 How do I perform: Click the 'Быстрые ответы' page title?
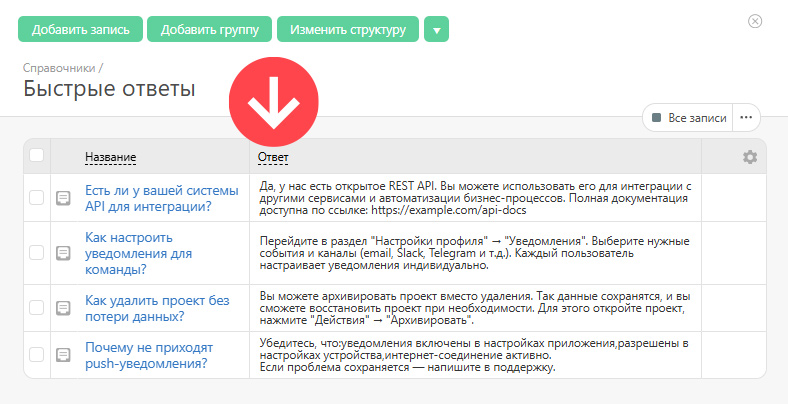point(109,89)
